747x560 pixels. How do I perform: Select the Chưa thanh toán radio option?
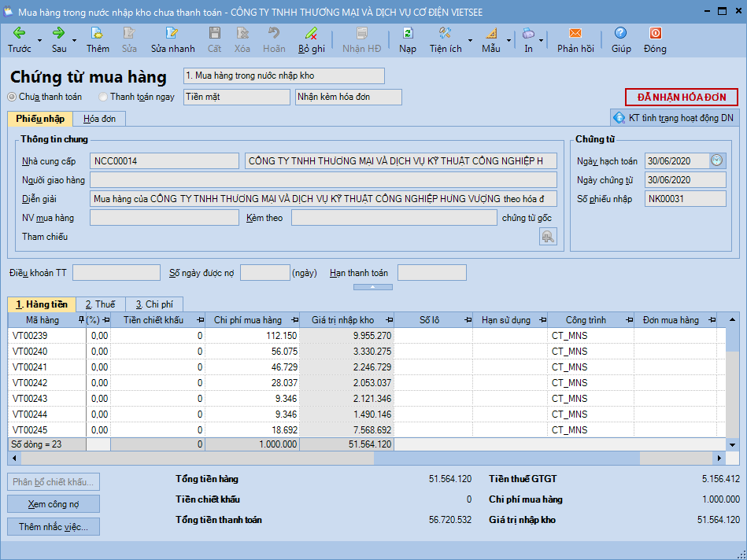click(12, 97)
